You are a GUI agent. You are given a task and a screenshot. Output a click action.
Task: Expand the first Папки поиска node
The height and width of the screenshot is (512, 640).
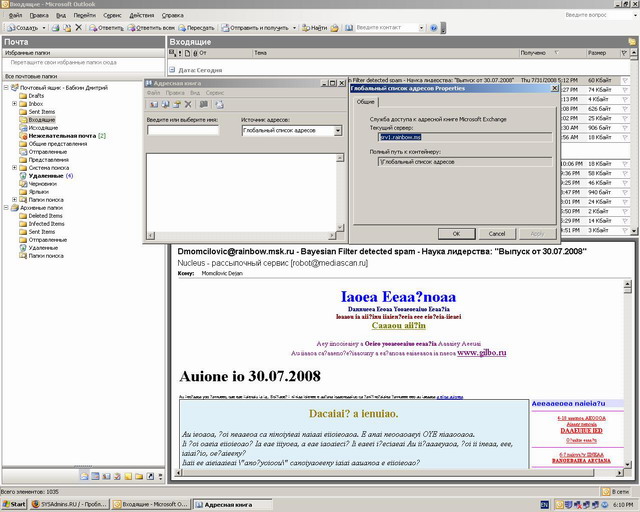(14, 200)
